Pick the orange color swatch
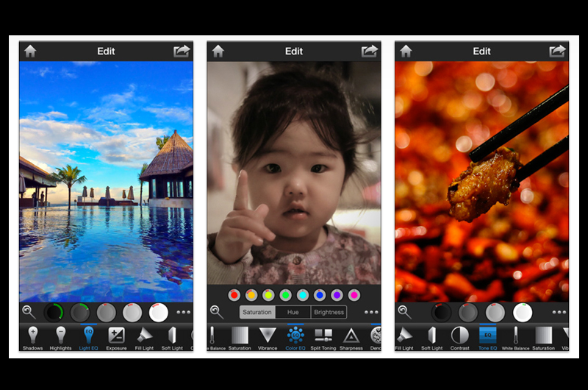 (251, 295)
